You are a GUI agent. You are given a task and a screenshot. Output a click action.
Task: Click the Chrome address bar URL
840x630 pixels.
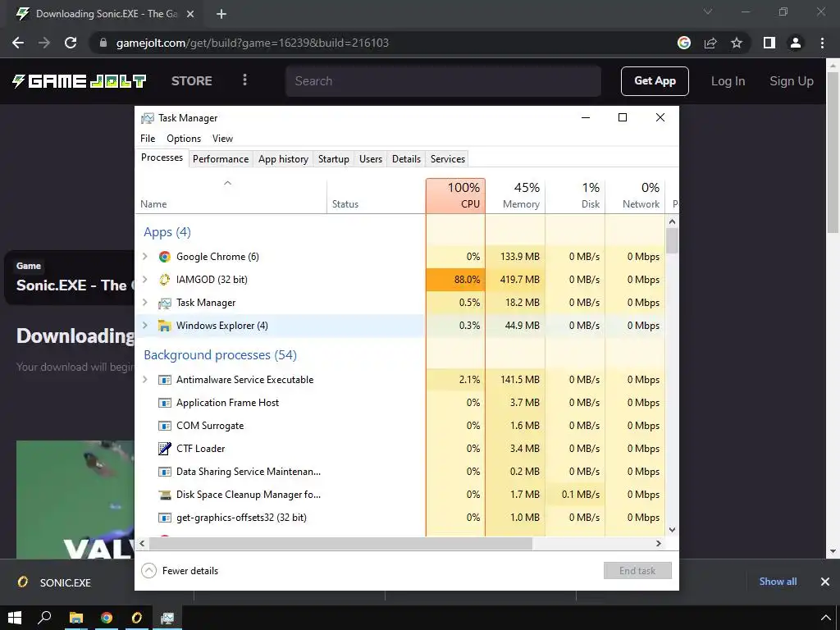pyautogui.click(x=253, y=43)
